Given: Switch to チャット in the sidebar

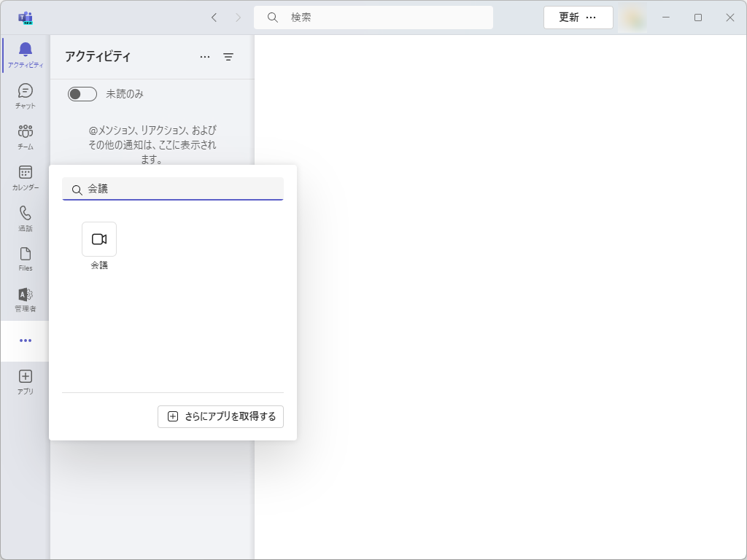Looking at the screenshot, I should click(x=25, y=95).
